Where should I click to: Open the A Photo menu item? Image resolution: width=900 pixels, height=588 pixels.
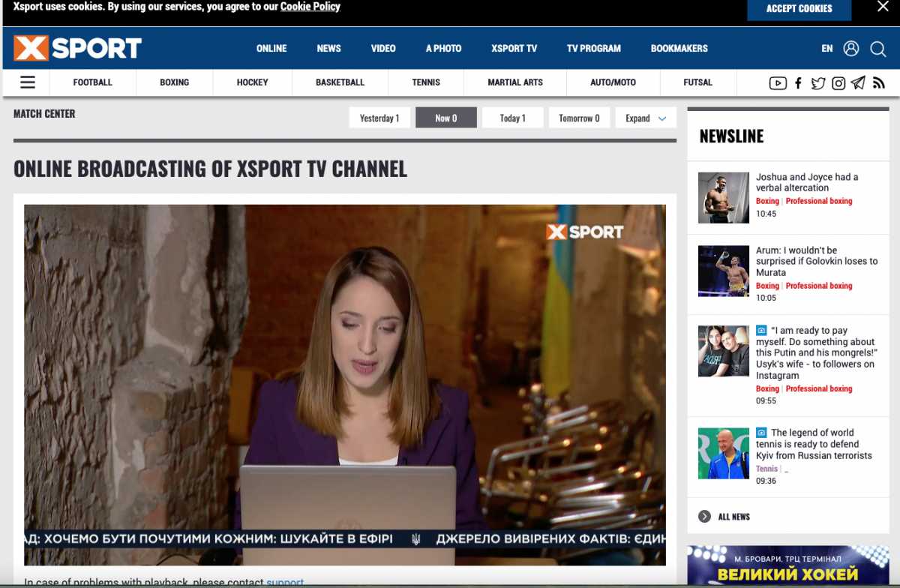pyautogui.click(x=444, y=48)
